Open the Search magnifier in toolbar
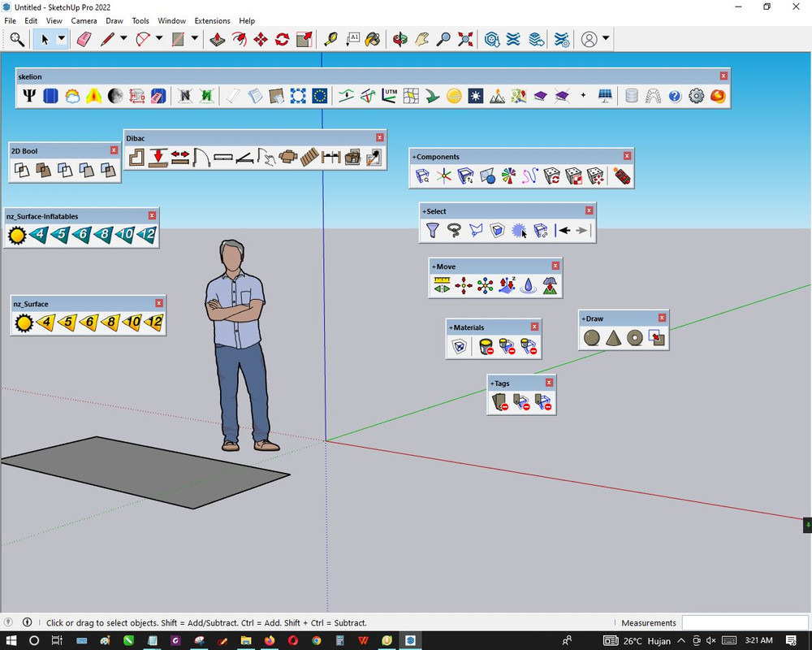Viewport: 812px width, 650px height. (17, 39)
